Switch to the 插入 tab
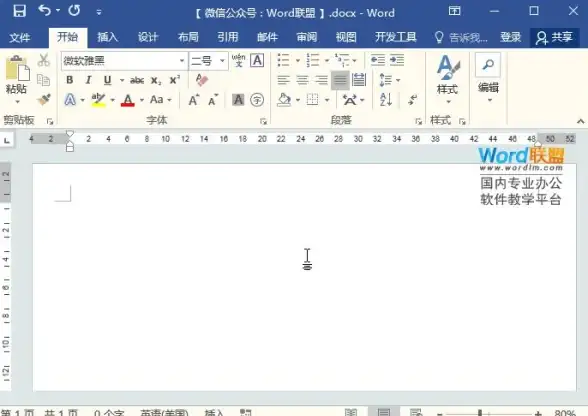This screenshot has height=416, width=588. tap(108, 37)
